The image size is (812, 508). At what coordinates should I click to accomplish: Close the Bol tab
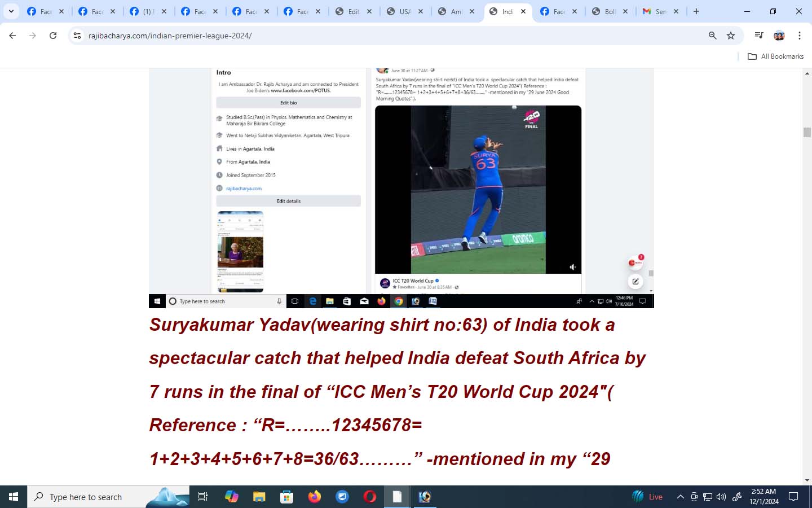(x=625, y=11)
